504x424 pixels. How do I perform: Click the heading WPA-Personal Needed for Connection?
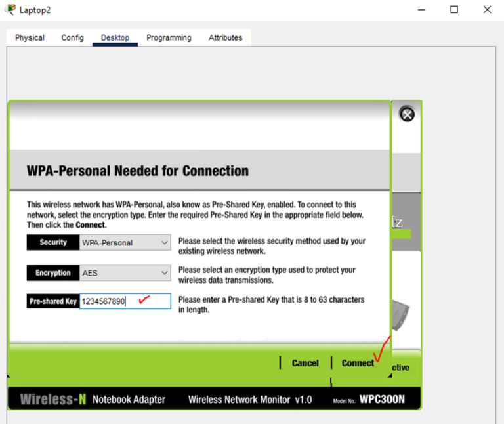click(138, 171)
